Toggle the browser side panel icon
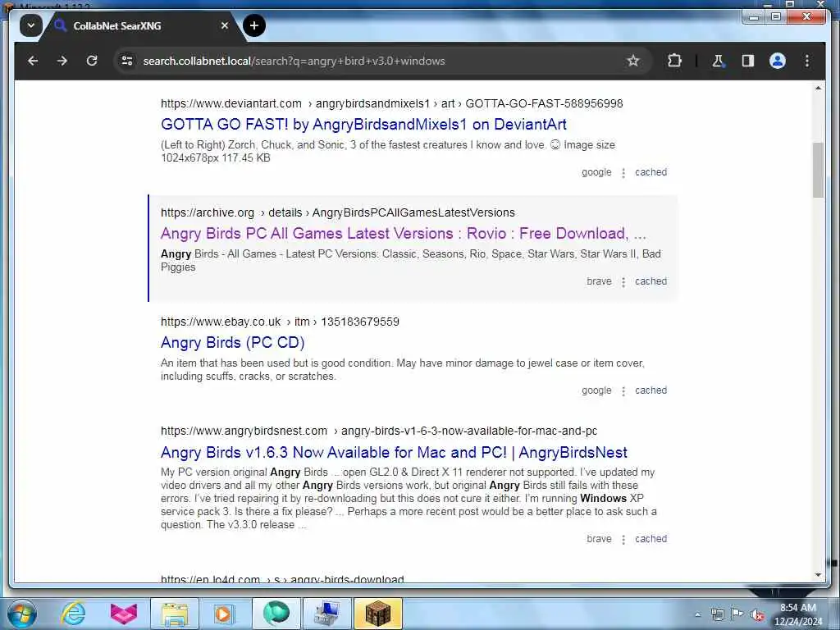Image resolution: width=840 pixels, height=630 pixels. (748, 61)
